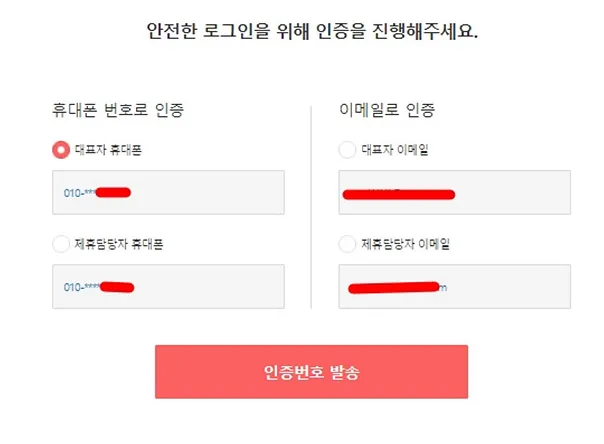The image size is (604, 444).
Task: Click red mark covering 제휴담당자 email address
Action: (x=394, y=288)
